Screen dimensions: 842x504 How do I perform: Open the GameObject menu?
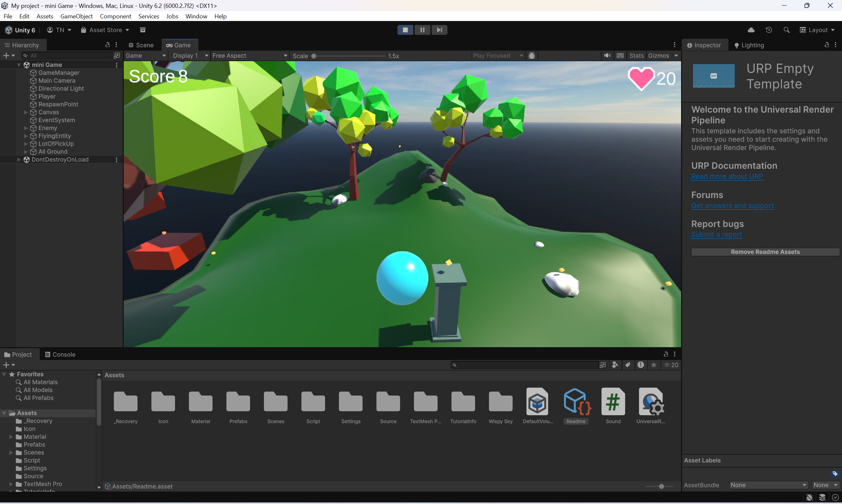coord(76,16)
